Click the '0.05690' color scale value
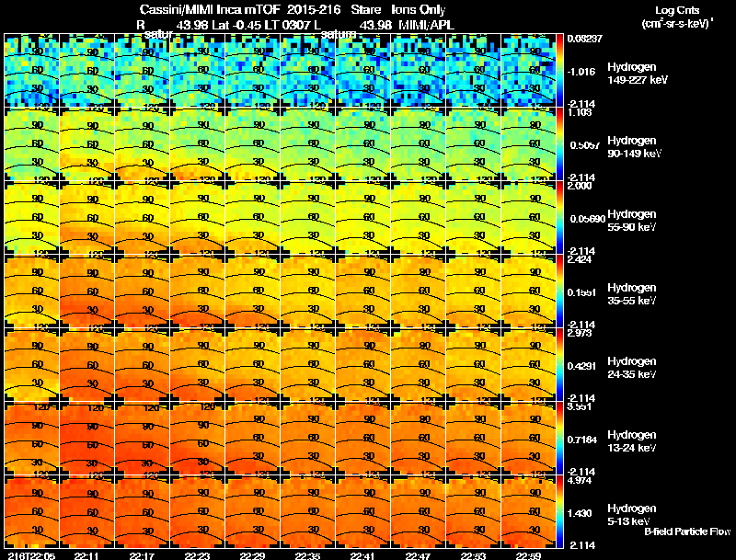 (x=587, y=219)
